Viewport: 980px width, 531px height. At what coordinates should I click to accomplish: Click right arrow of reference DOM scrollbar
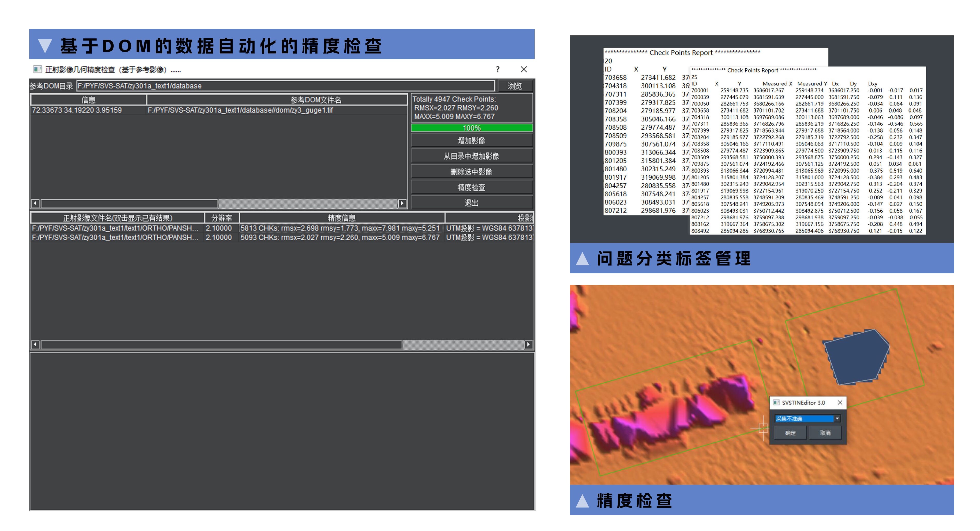click(402, 203)
